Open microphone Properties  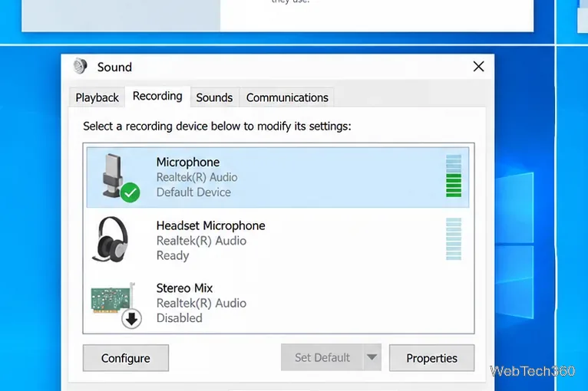(x=431, y=358)
